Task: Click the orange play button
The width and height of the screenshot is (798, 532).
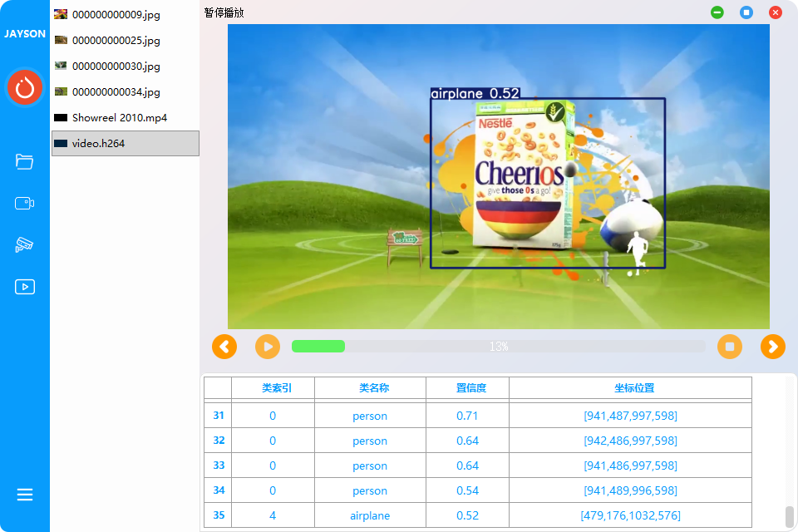Action: [268, 347]
